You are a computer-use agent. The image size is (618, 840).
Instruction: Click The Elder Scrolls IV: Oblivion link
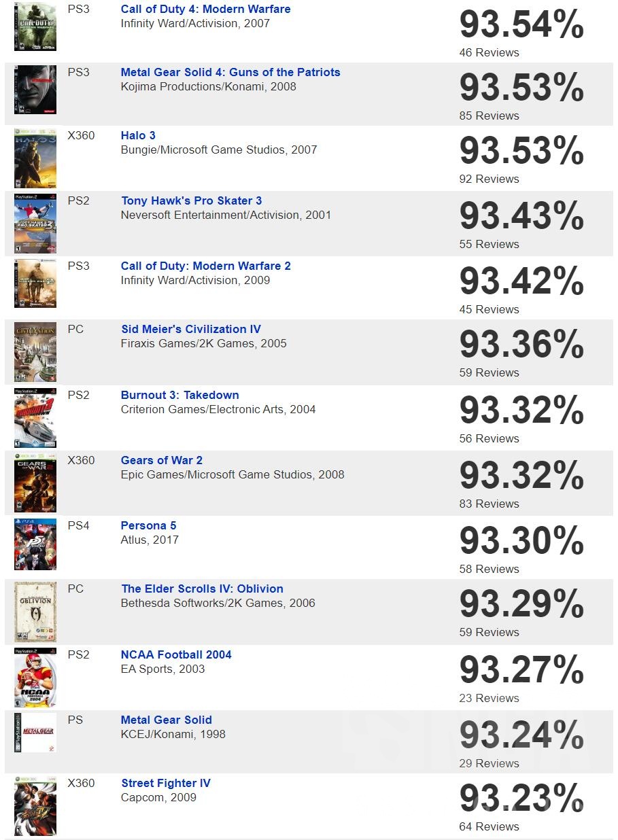tap(202, 589)
